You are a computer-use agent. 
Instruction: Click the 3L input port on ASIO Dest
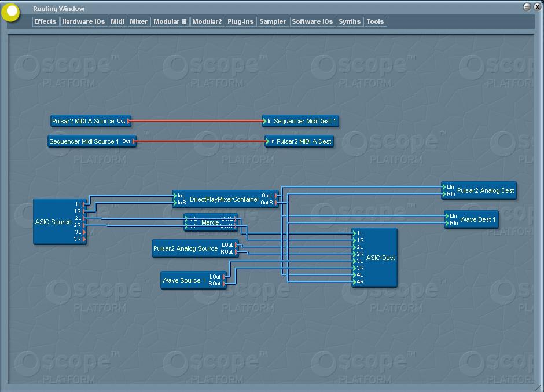(354, 261)
